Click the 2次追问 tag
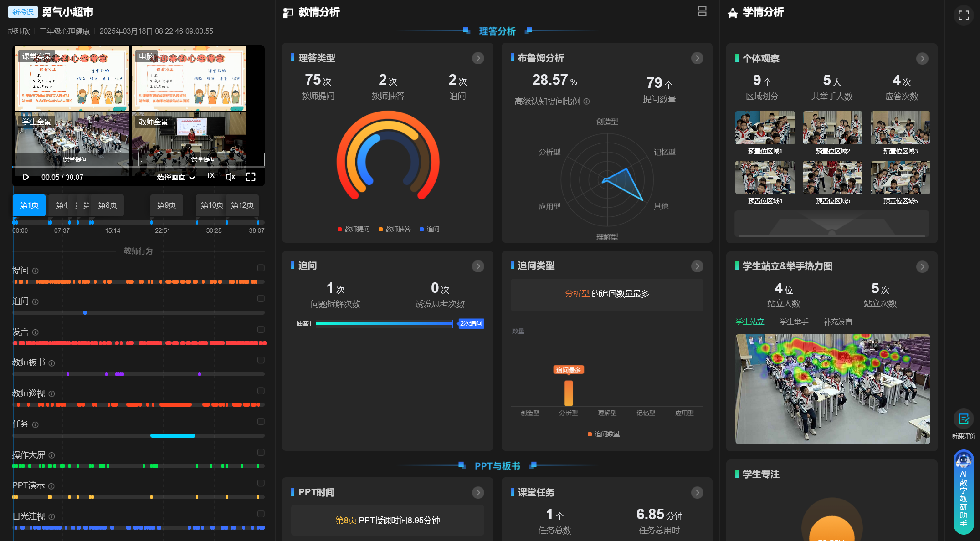 pos(471,324)
